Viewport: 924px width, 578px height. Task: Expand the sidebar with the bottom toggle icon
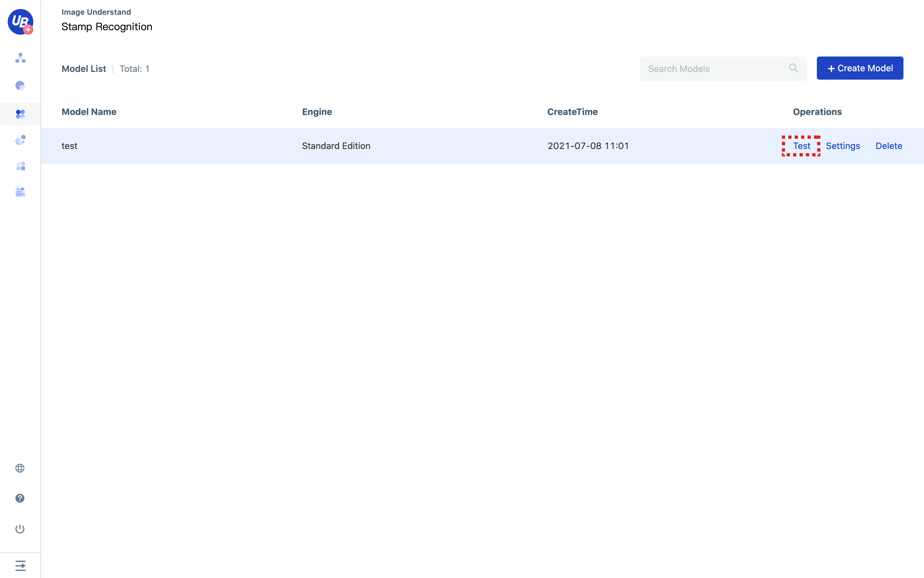click(20, 565)
